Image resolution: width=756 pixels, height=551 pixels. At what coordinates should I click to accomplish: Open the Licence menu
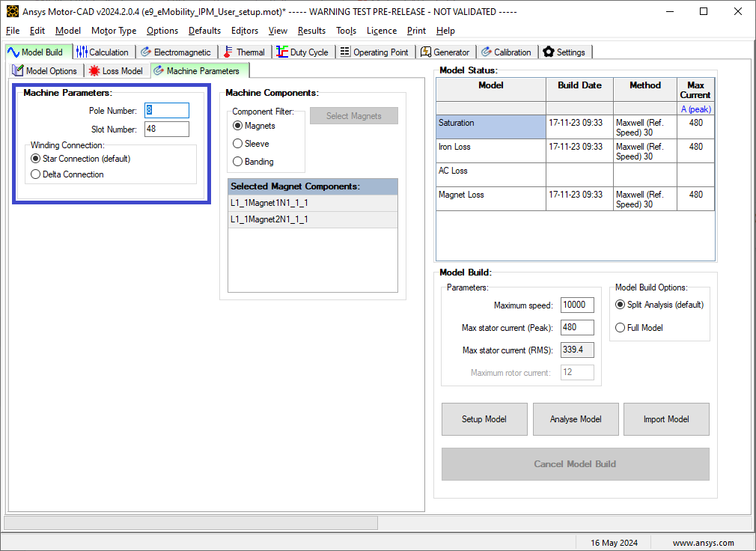382,31
